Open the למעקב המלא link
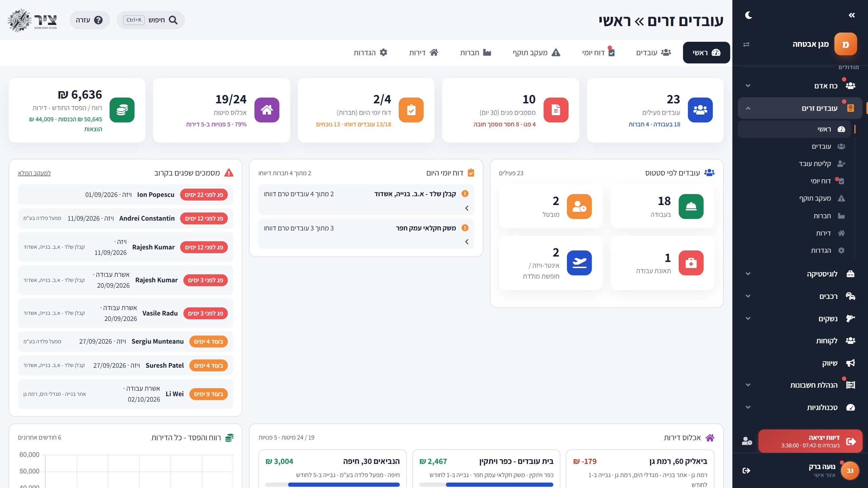This screenshot has height=488, width=868. coord(34,173)
